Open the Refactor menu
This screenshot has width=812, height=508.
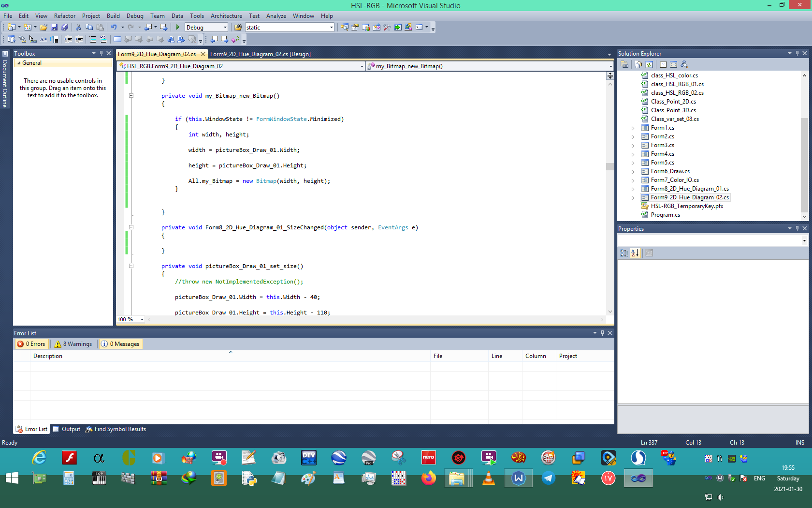[65, 16]
